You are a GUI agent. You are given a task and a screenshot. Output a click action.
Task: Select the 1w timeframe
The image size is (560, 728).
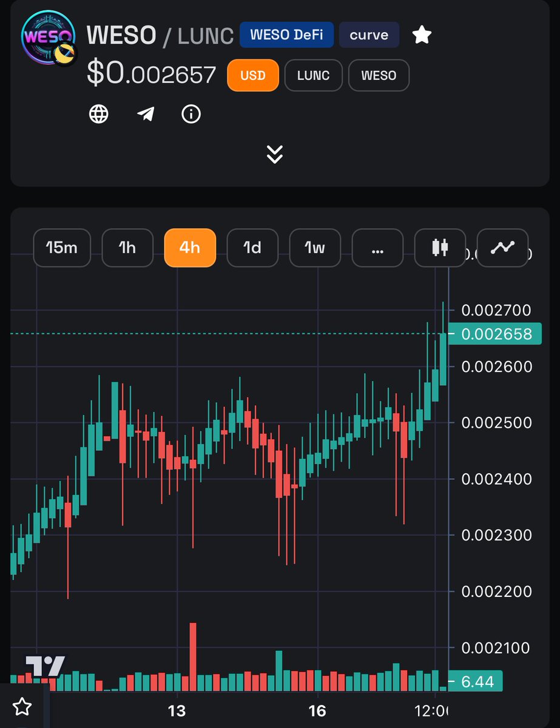click(315, 248)
